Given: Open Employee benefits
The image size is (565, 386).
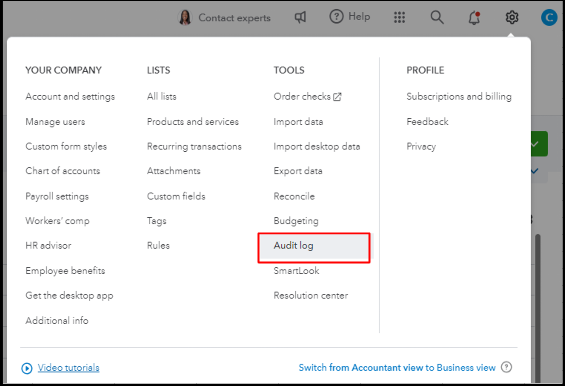Looking at the screenshot, I should [x=65, y=271].
